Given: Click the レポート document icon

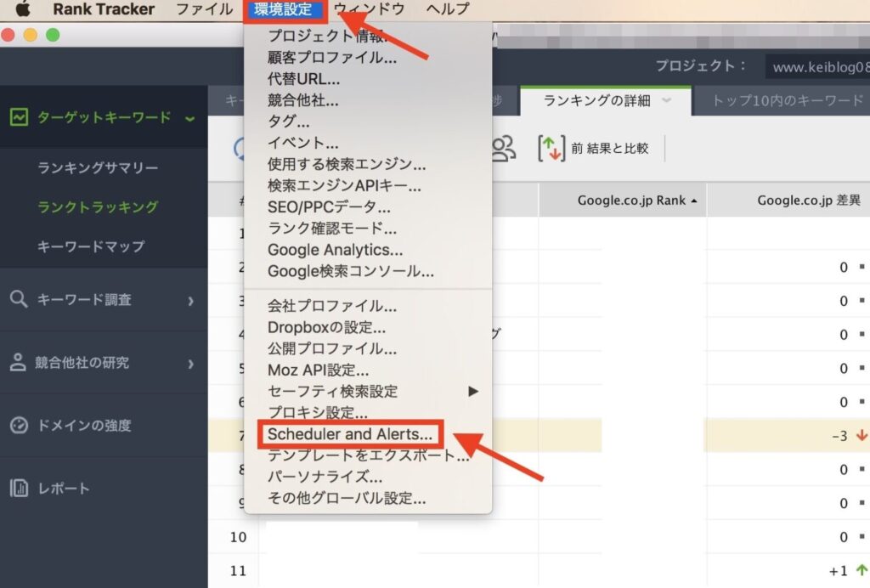Looking at the screenshot, I should [x=19, y=488].
